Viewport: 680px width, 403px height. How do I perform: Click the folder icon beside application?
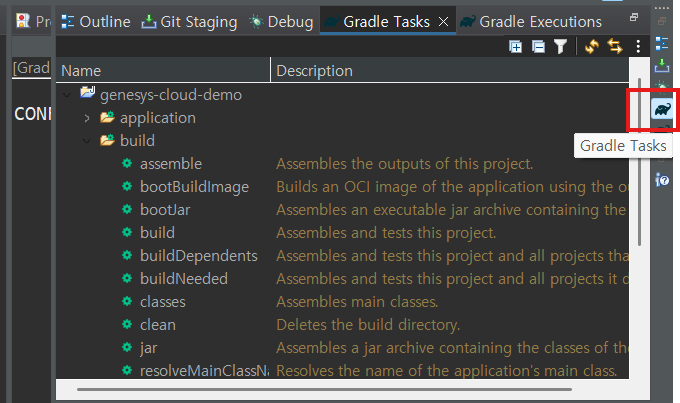pos(107,117)
